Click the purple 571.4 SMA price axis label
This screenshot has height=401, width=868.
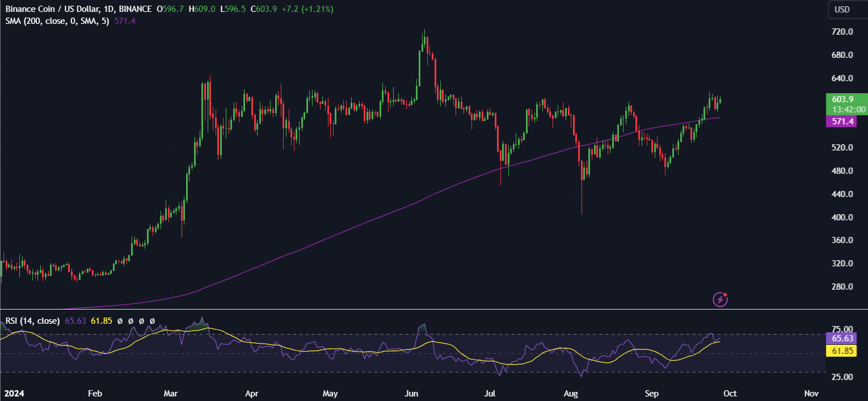click(x=842, y=122)
